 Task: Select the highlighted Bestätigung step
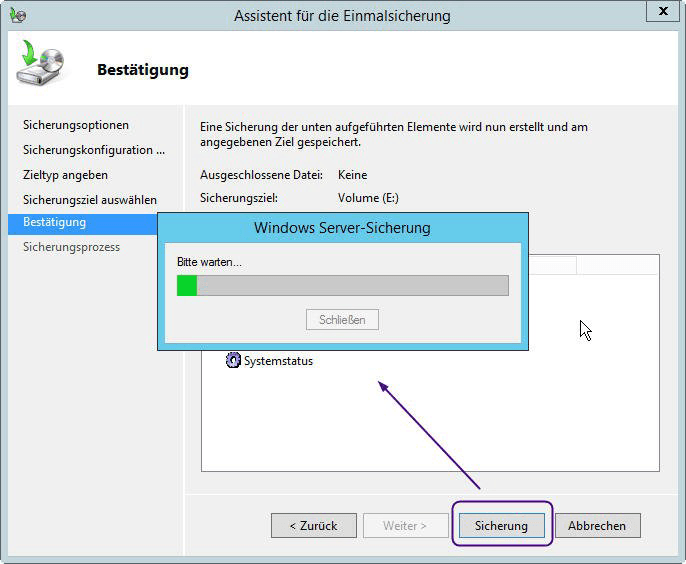55,222
